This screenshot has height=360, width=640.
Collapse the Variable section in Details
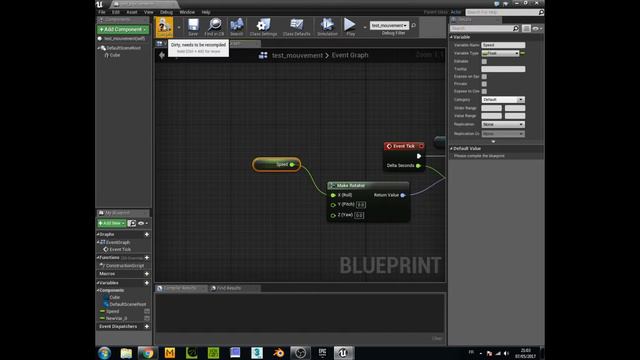[x=451, y=37]
